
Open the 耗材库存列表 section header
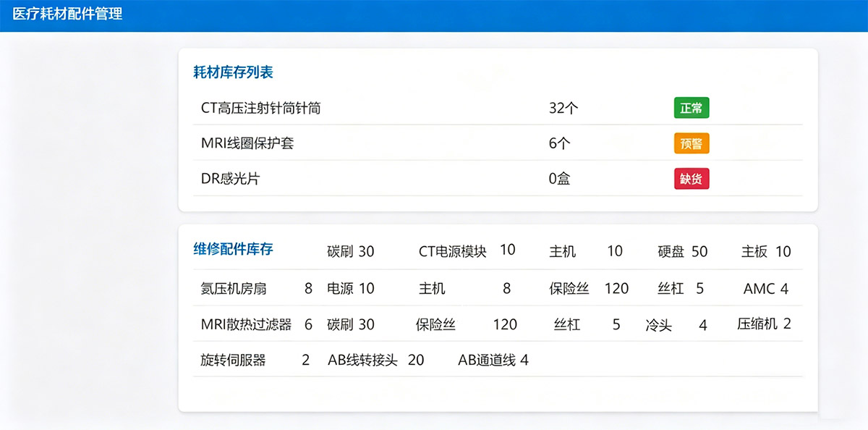233,72
